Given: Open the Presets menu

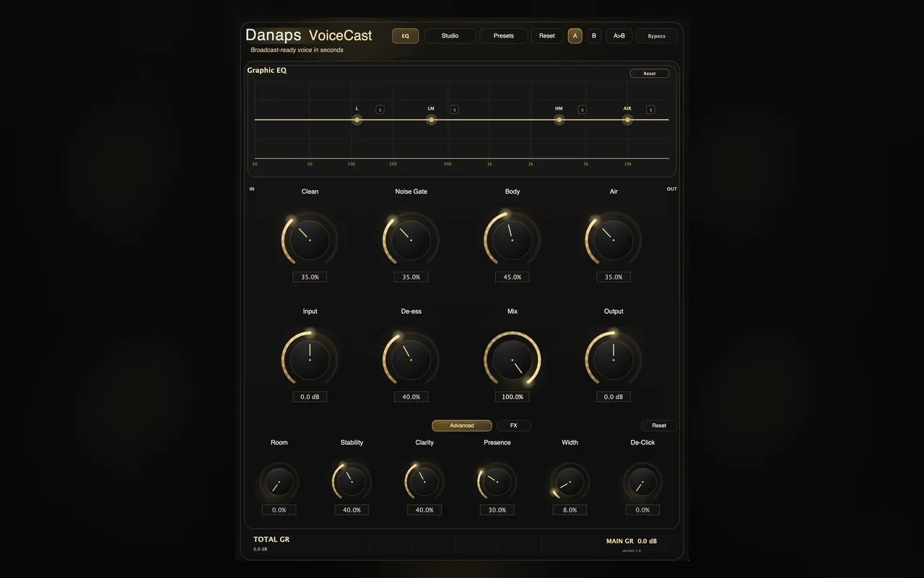Looking at the screenshot, I should point(504,35).
